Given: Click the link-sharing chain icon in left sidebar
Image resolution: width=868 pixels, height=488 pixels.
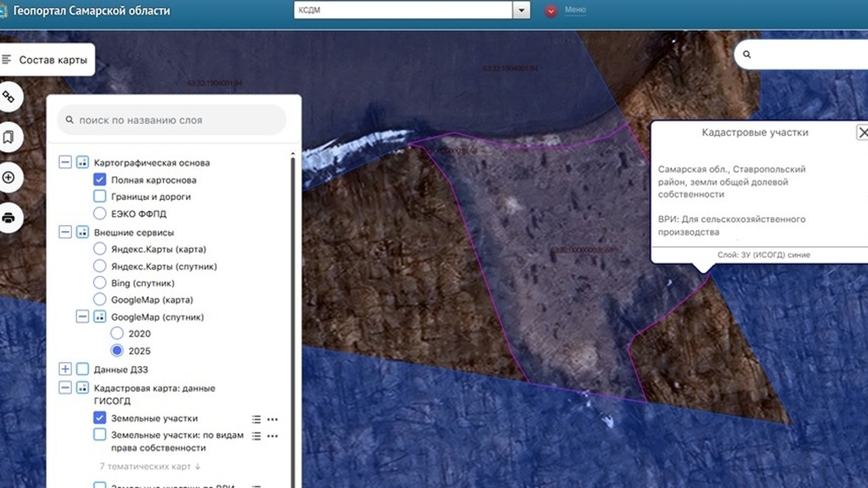Looking at the screenshot, I should [x=9, y=97].
